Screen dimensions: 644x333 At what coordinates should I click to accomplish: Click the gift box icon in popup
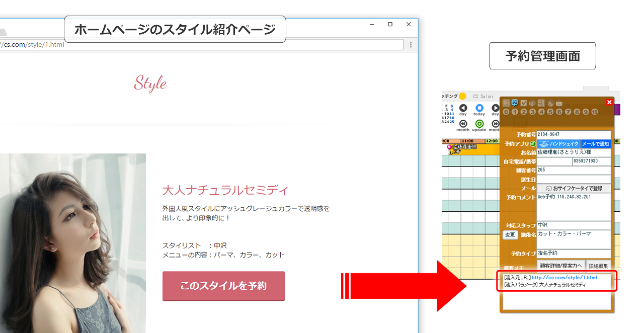532,103
